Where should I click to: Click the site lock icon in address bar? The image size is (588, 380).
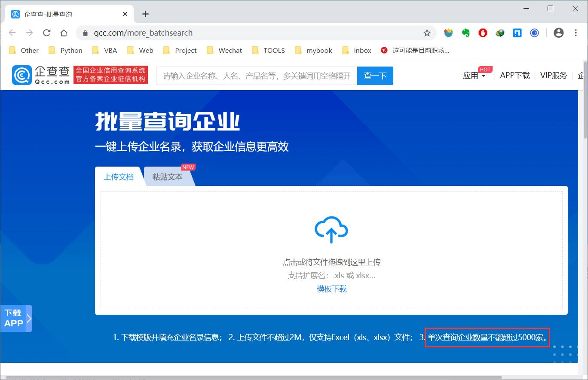[x=85, y=33]
